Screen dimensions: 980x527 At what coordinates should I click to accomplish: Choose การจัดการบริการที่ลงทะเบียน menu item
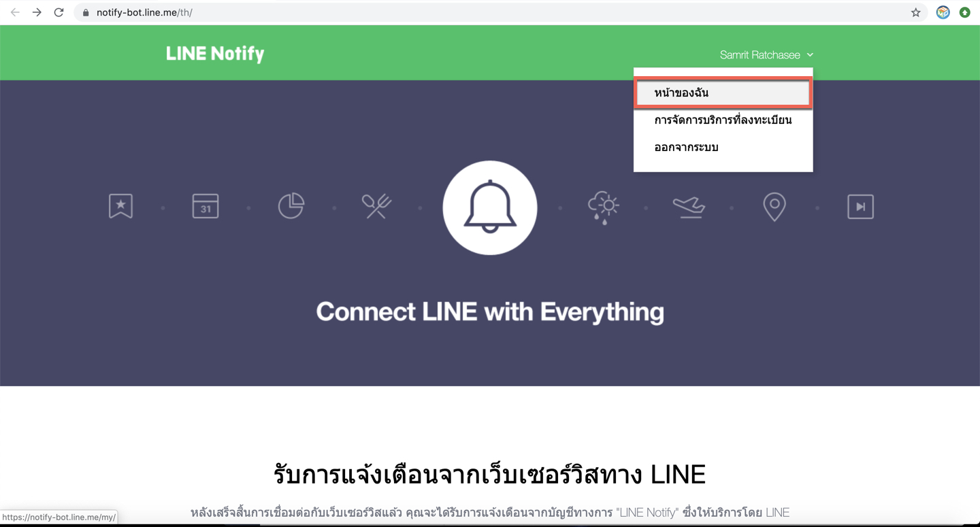click(723, 120)
